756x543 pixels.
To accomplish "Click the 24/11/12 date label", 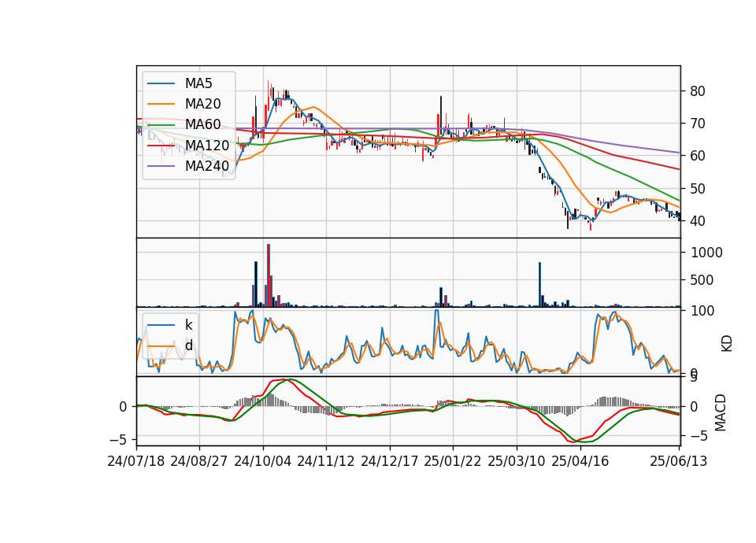I will pyautogui.click(x=326, y=461).
